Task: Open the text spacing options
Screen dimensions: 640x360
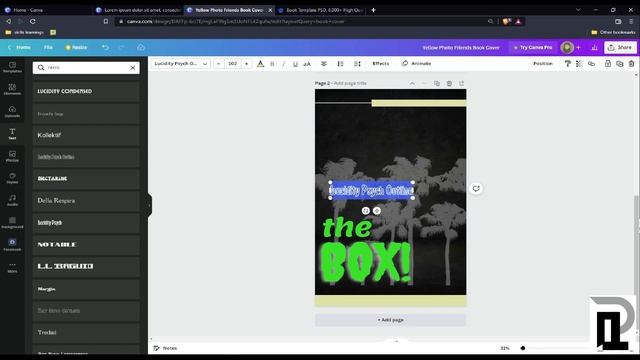Action: (358, 64)
